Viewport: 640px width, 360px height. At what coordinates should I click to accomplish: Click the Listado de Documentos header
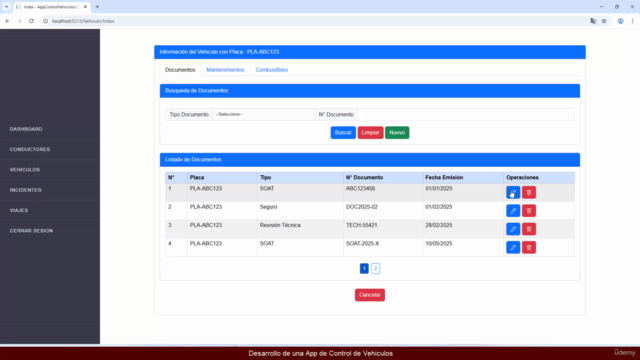[370, 160]
